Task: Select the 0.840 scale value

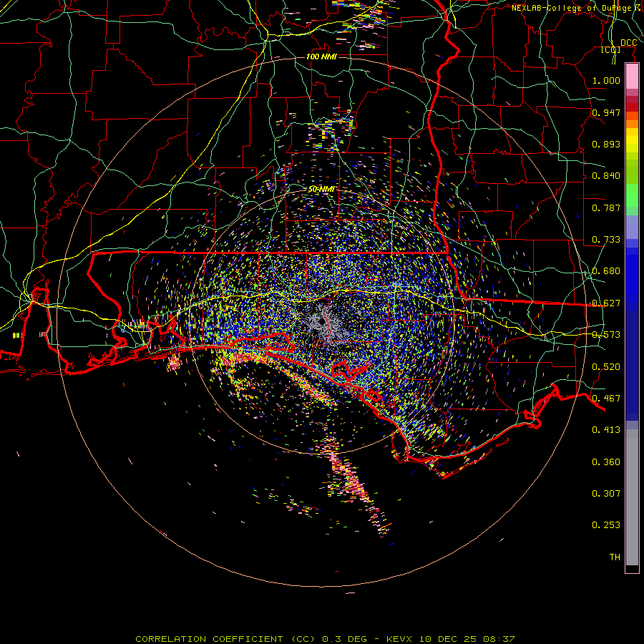Action: pyautogui.click(x=606, y=176)
